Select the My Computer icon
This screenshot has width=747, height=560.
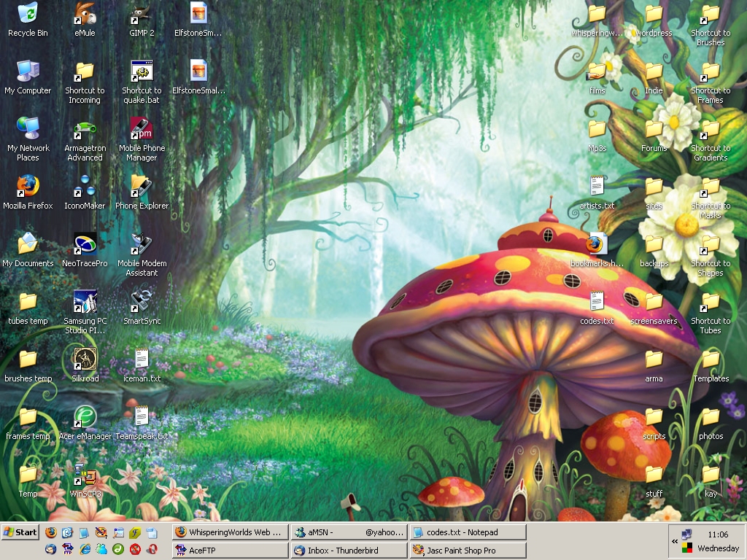[x=28, y=77]
